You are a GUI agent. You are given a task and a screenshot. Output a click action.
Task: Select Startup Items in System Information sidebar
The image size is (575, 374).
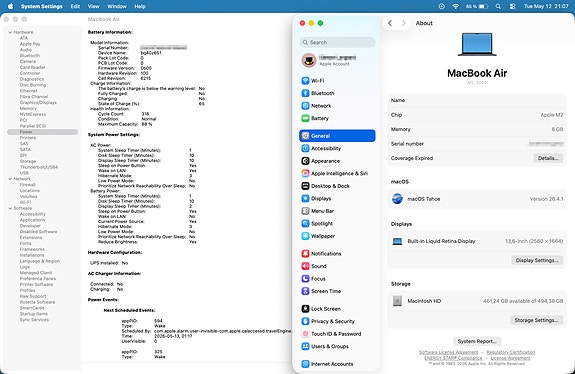(x=33, y=314)
